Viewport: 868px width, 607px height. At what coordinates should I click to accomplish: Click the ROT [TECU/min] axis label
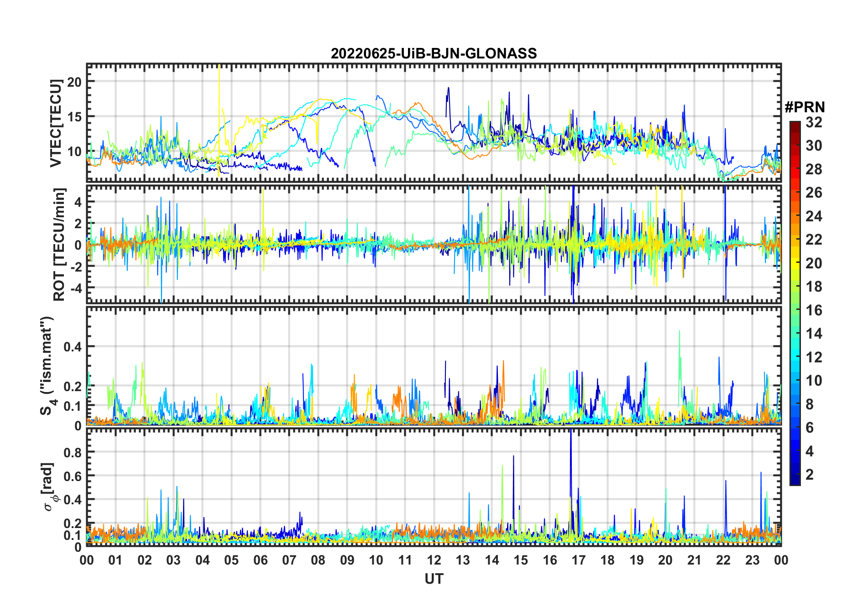(59, 244)
